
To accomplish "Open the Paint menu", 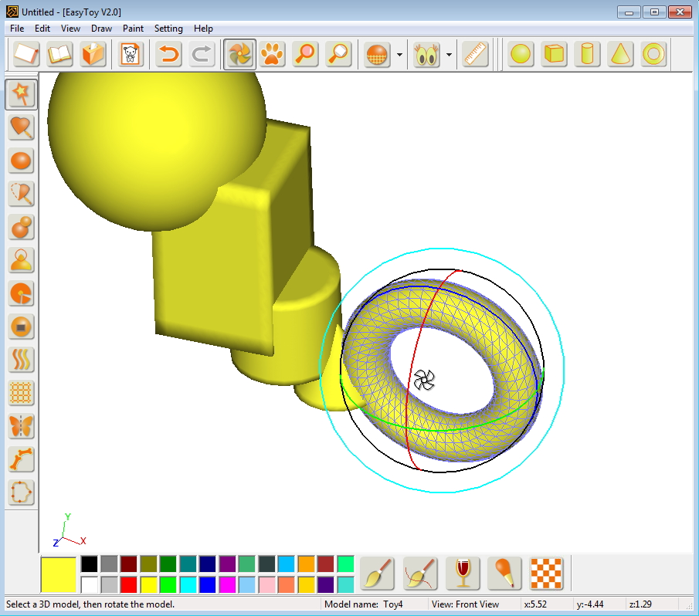I will click(x=133, y=29).
